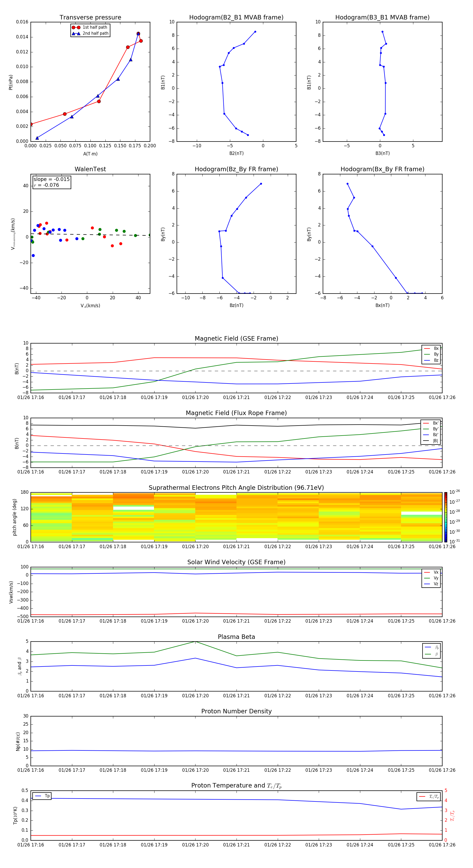473x868 pixels.
Task: Click the "Proton Number Density" title
Action: coord(236,711)
